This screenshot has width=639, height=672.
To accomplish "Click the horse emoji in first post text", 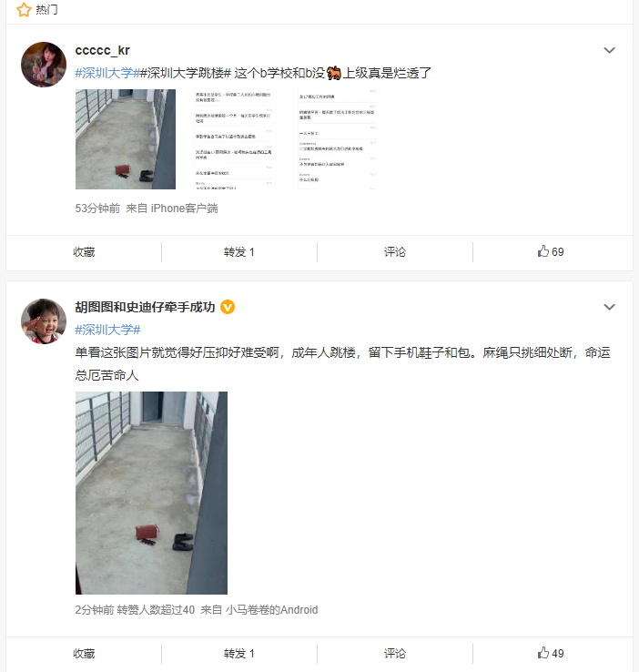I will [334, 73].
